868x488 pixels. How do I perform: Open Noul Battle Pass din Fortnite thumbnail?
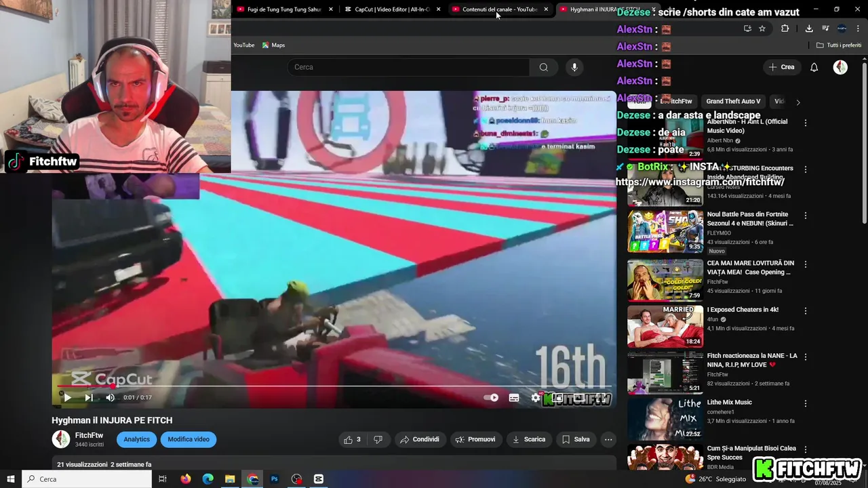tap(665, 231)
